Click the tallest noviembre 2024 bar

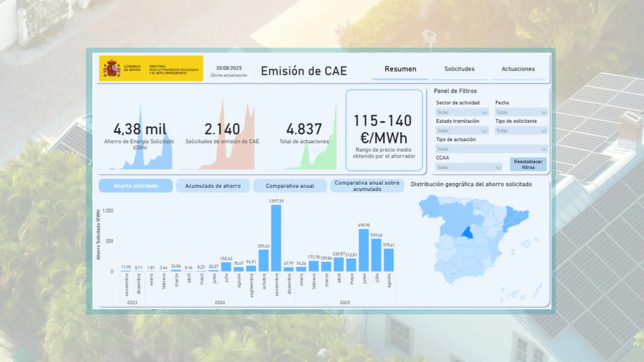[x=277, y=238]
